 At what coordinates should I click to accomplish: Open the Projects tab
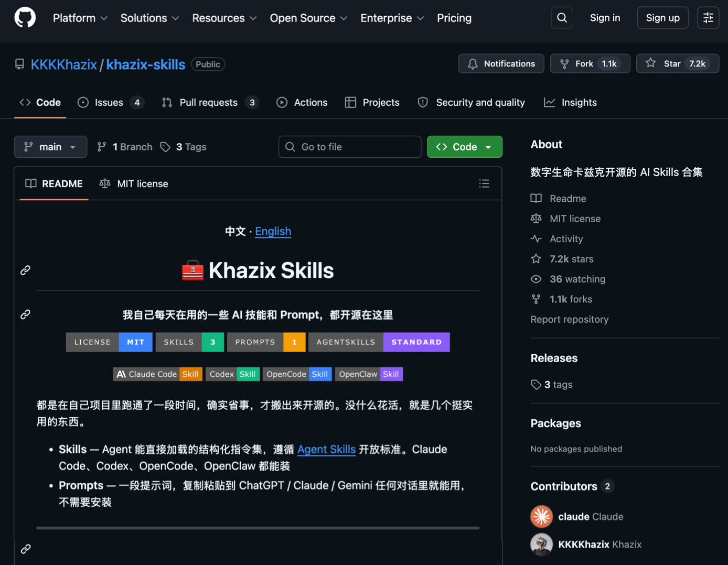pyautogui.click(x=372, y=103)
